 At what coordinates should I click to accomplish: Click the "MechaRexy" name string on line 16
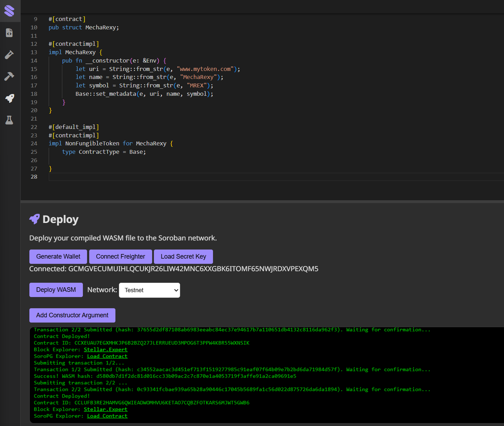coord(198,77)
